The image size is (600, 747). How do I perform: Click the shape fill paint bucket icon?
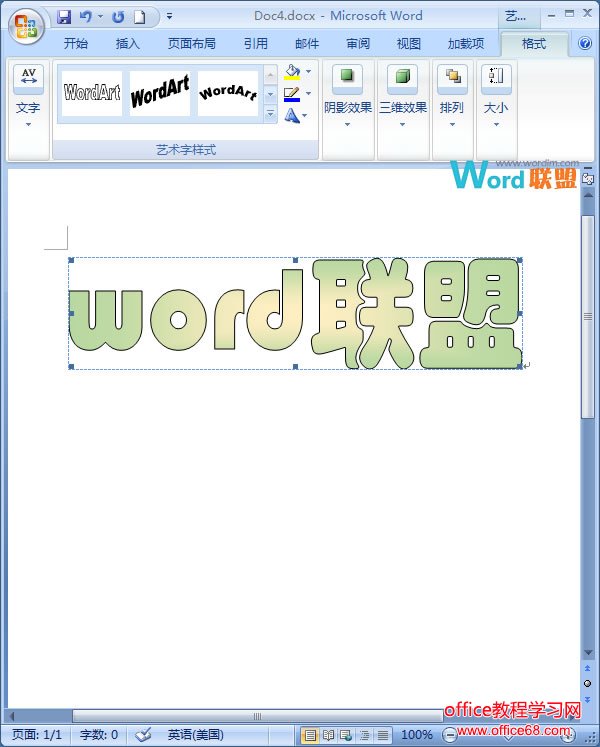(292, 72)
